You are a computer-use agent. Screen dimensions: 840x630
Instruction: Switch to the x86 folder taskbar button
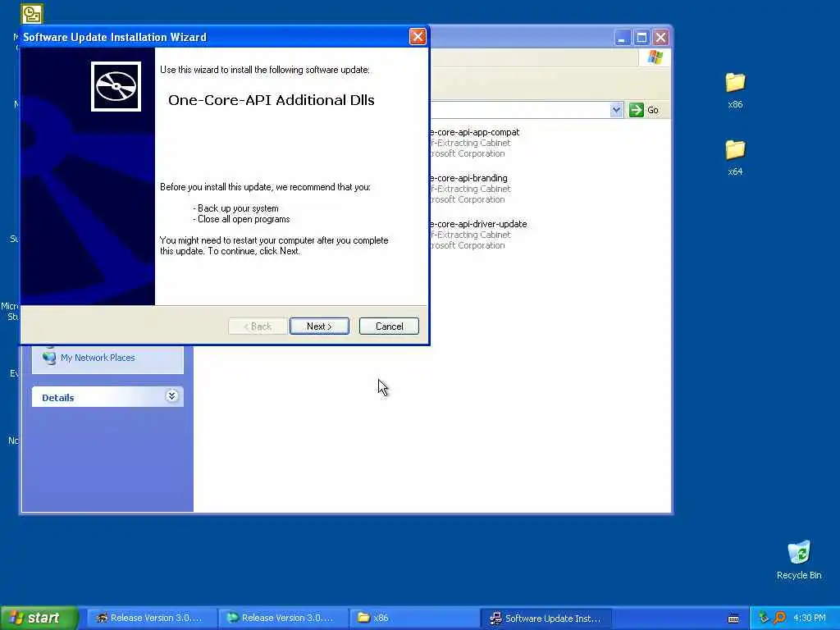414,618
